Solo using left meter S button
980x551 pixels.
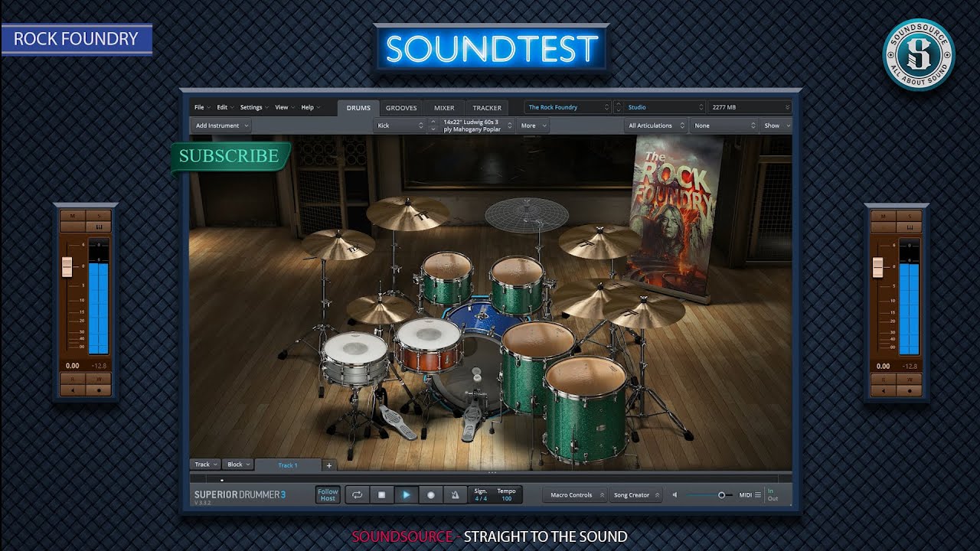point(98,216)
